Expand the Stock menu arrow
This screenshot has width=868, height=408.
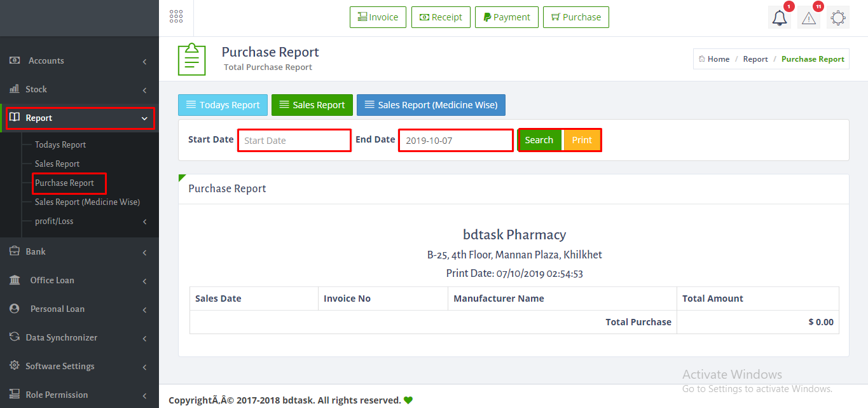pos(144,90)
